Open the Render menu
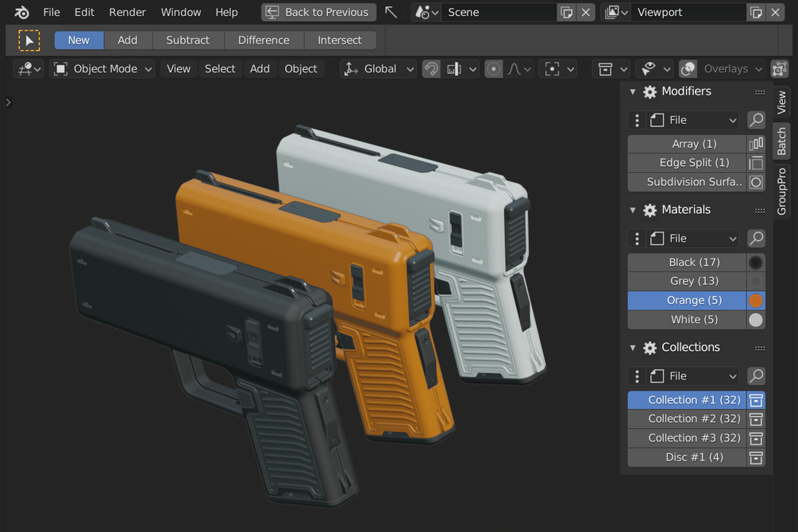Viewport: 798px width, 532px height. point(127,12)
